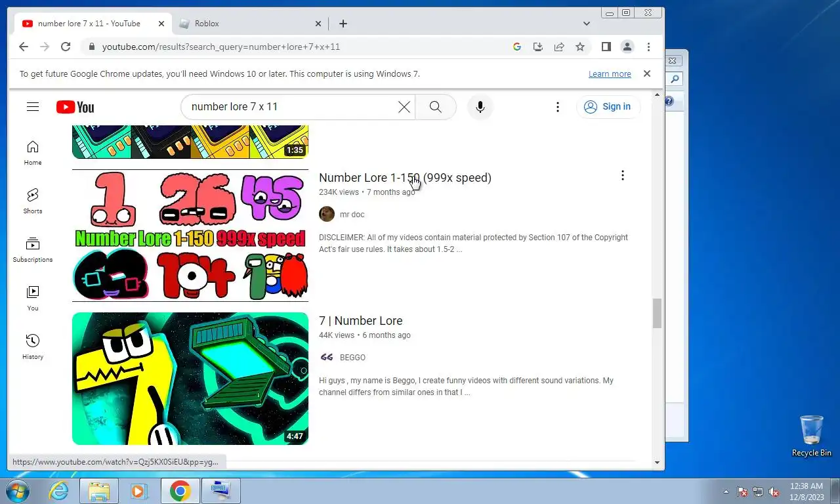Open the You sidebar section
840x504 pixels.
coord(33,299)
